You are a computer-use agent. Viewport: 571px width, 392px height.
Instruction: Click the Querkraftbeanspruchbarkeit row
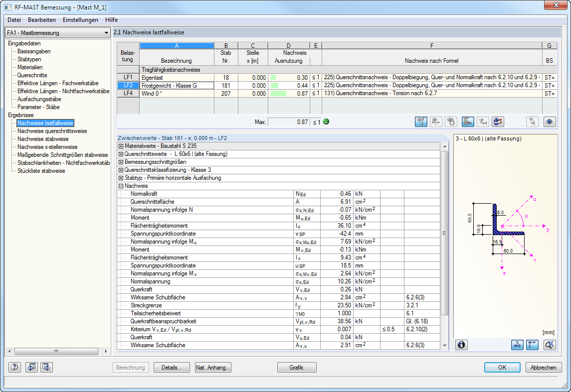coord(279,321)
